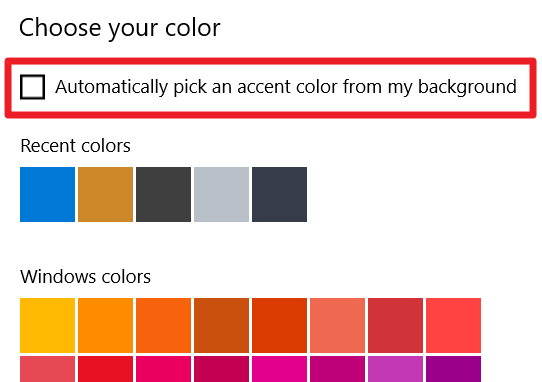The image size is (542, 382).
Task: Select the rust brown Windows color
Action: 222,325
